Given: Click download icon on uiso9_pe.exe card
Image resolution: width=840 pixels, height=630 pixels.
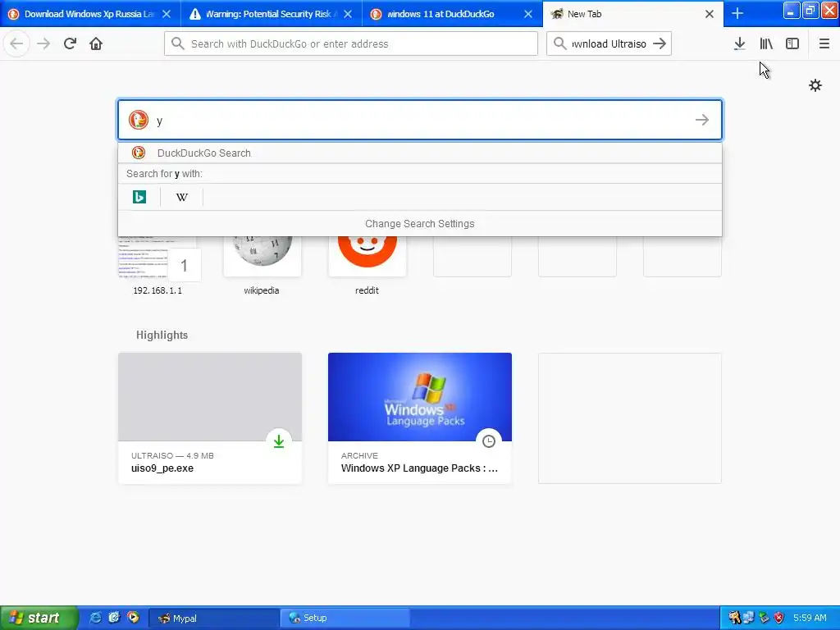Looking at the screenshot, I should click(279, 441).
